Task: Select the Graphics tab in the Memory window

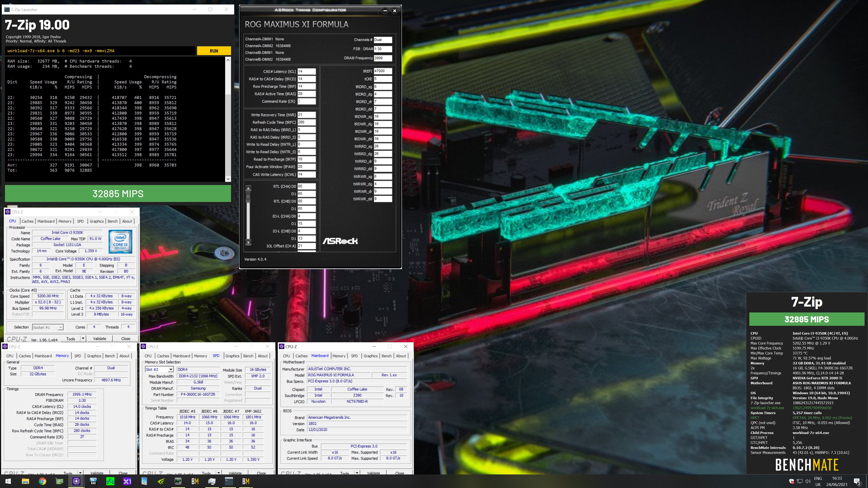Action: (x=94, y=356)
